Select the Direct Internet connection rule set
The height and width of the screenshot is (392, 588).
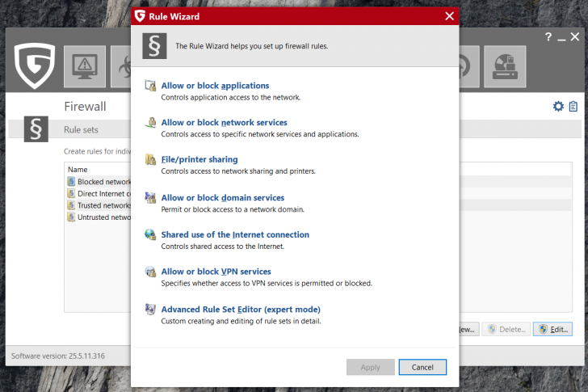(x=98, y=193)
